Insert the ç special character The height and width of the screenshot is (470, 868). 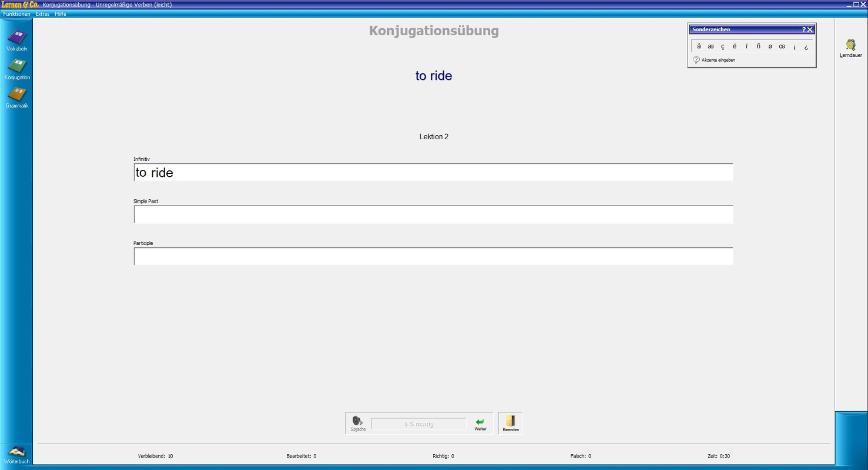click(722, 46)
